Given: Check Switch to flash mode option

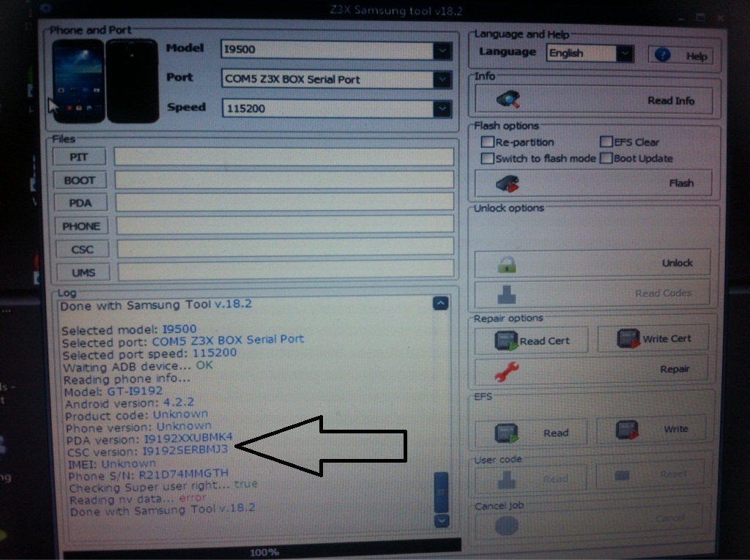Looking at the screenshot, I should pyautogui.click(x=487, y=158).
